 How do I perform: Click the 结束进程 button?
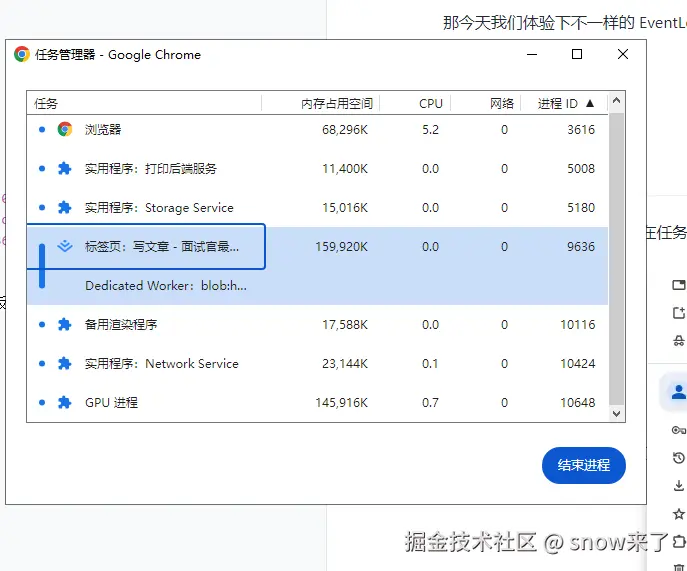tap(584, 465)
